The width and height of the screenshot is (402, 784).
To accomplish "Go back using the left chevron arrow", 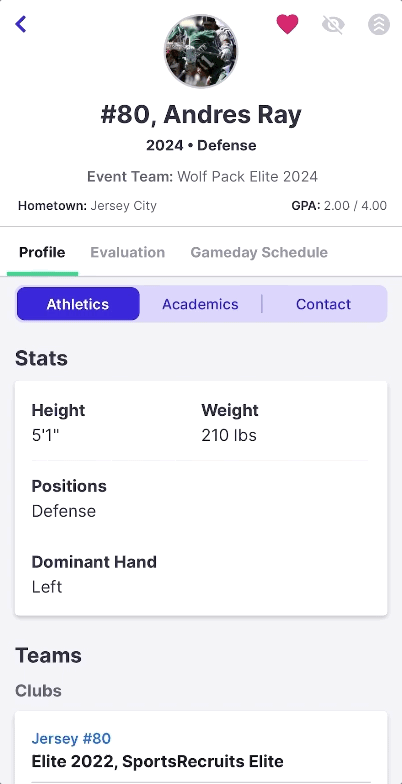I will pyautogui.click(x=20, y=24).
